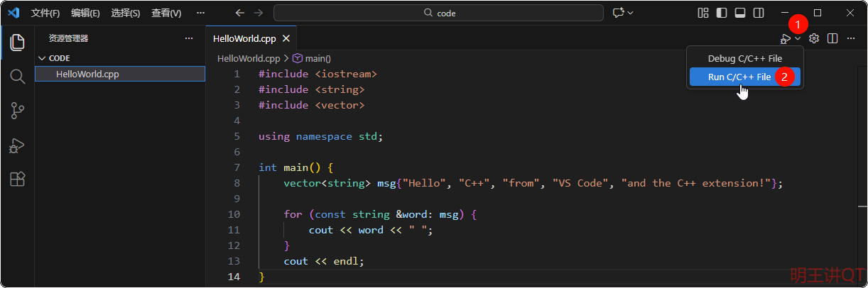Click the 'for (const string &word: msg)' line
The image size is (868, 288).
coord(380,214)
